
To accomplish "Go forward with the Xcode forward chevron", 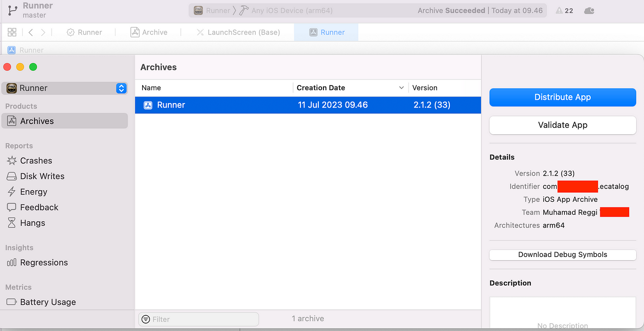I will (x=43, y=32).
